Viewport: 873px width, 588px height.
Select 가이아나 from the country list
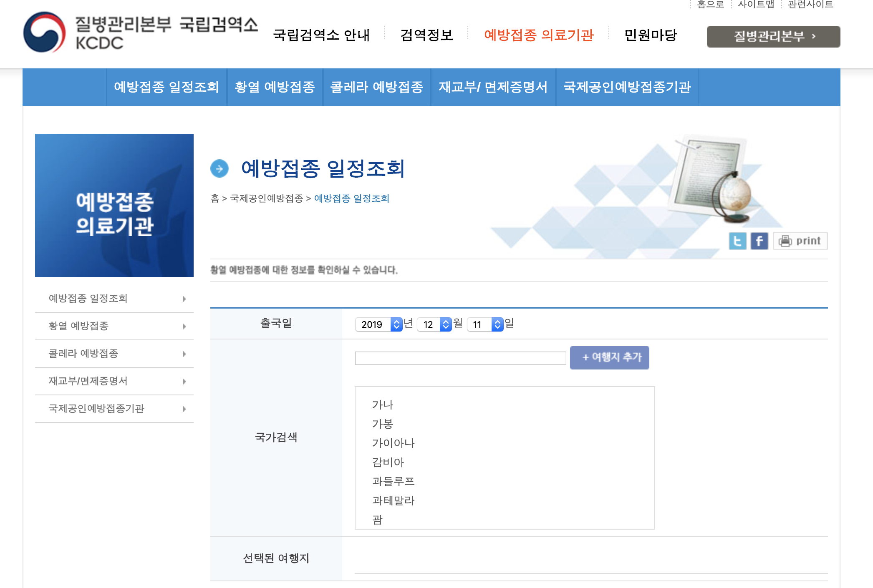pos(393,443)
